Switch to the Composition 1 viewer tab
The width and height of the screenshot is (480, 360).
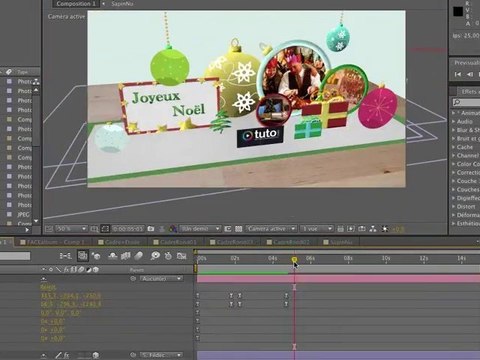coord(76,4)
